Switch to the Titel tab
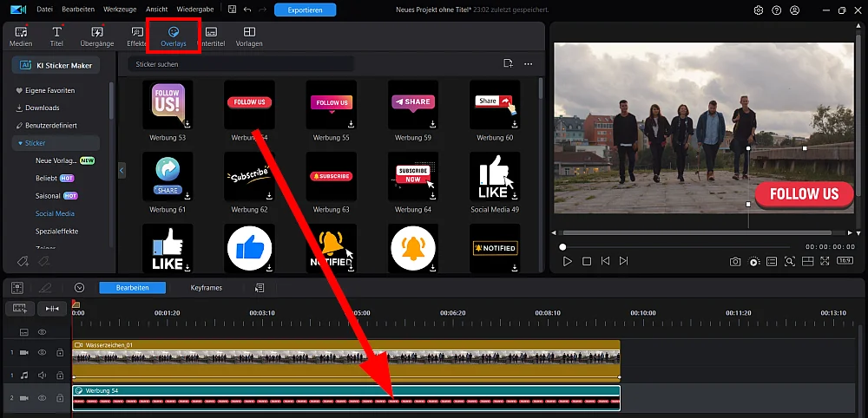 click(x=56, y=36)
